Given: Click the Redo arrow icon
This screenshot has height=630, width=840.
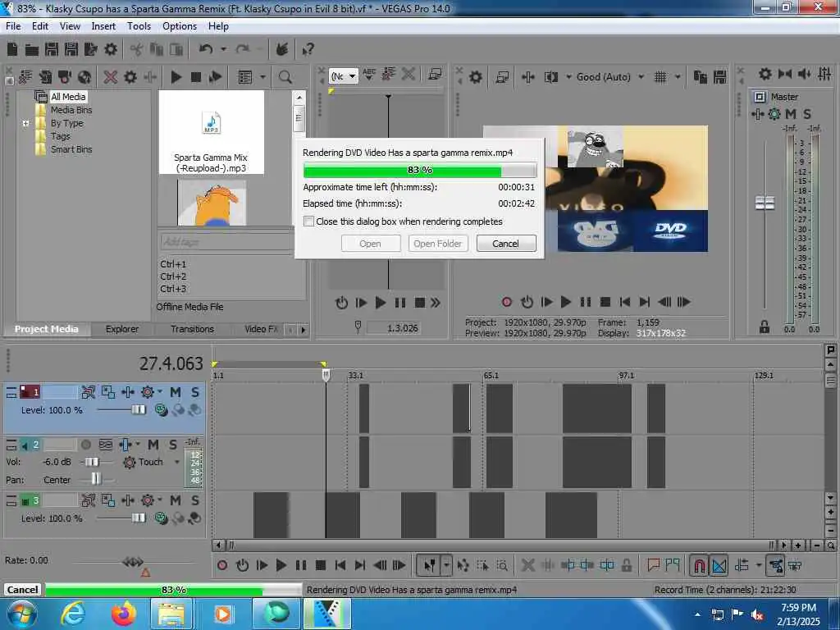Looking at the screenshot, I should click(243, 49).
